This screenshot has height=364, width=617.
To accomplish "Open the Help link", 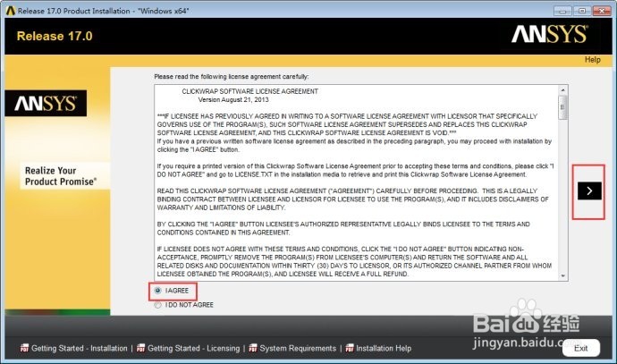I will 592,59.
